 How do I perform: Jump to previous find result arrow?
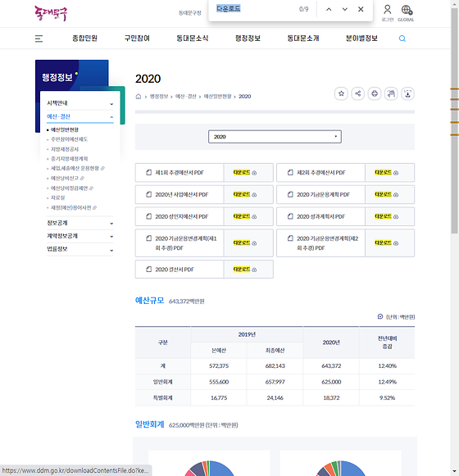(x=329, y=9)
